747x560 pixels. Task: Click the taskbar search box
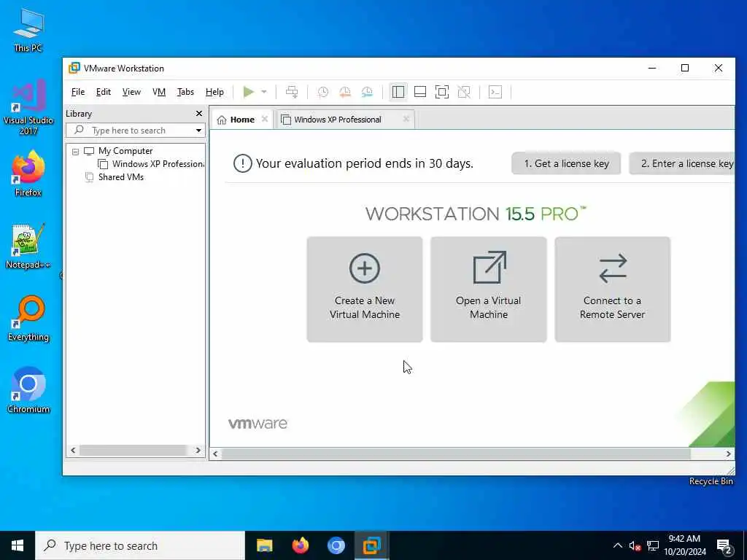click(140, 545)
